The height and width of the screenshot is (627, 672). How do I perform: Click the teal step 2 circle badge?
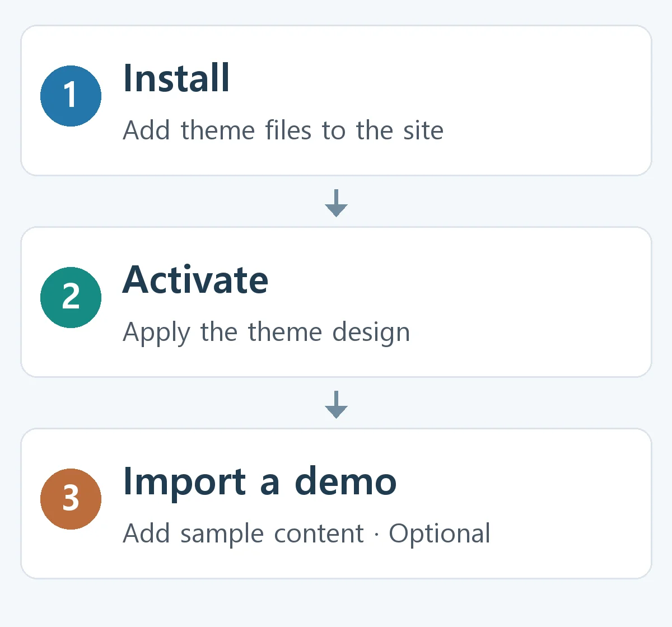pyautogui.click(x=71, y=297)
